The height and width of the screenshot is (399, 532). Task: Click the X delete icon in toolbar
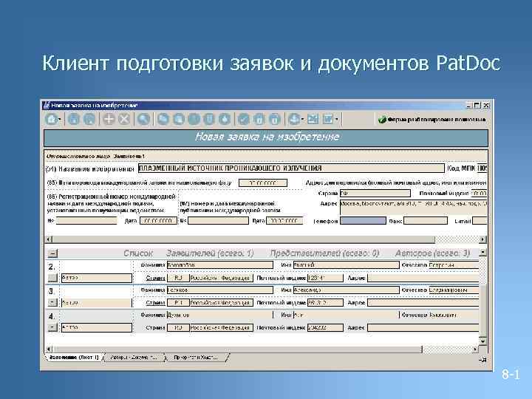(x=125, y=120)
